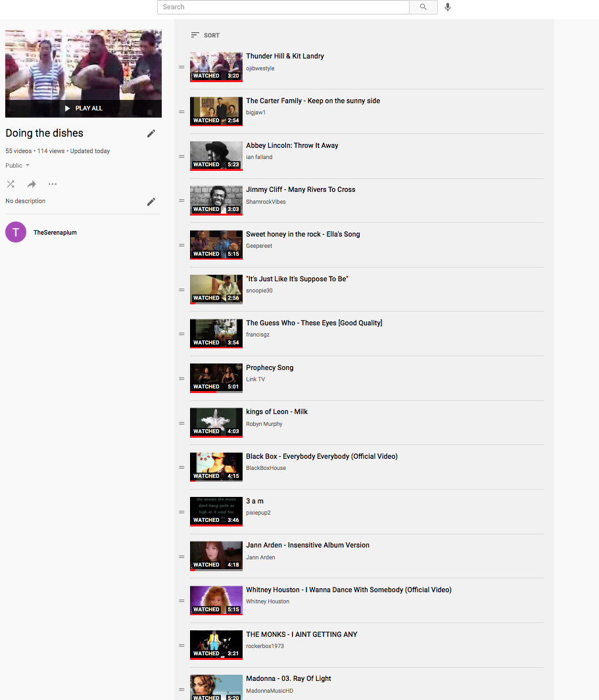Click TheSerenaplum purple avatar
Screen dimensions: 599x700
coord(16,232)
